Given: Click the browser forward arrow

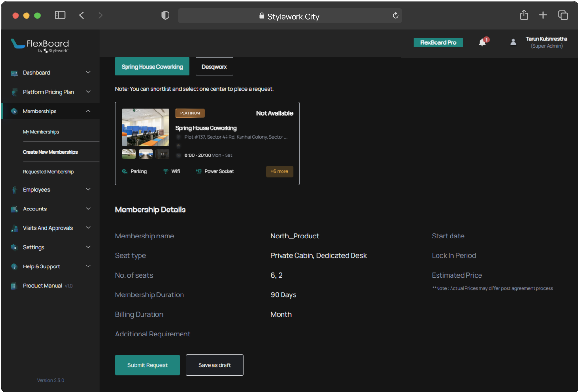Looking at the screenshot, I should tap(100, 15).
